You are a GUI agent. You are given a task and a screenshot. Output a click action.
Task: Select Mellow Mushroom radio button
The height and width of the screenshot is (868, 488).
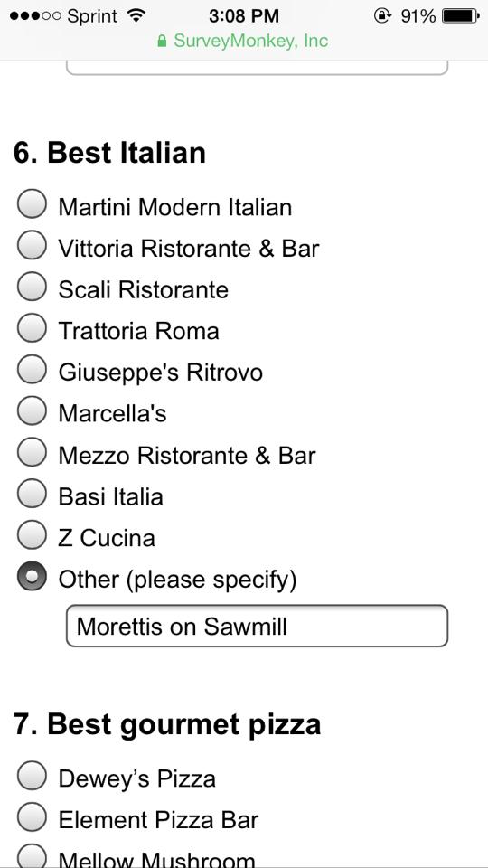[32, 856]
